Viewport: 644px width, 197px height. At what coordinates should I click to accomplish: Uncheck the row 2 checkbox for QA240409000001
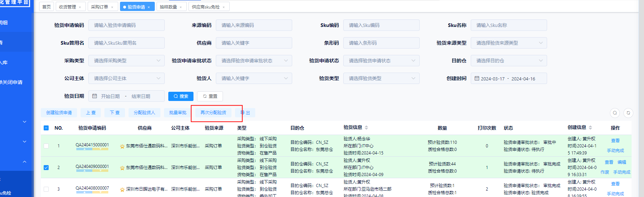coord(46,168)
